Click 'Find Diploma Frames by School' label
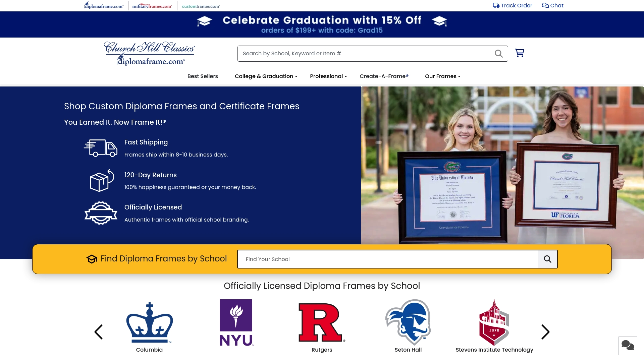The height and width of the screenshot is (362, 644). (x=164, y=259)
